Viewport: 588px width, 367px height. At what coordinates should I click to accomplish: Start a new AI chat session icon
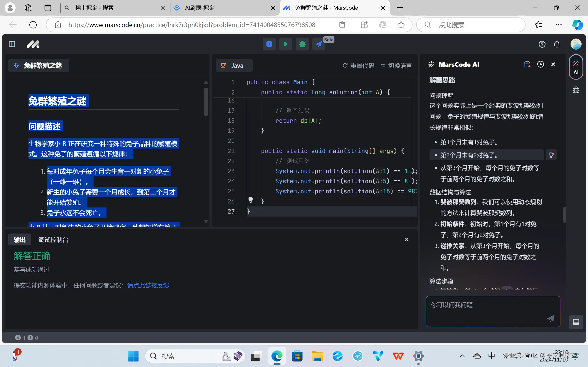[x=527, y=64]
